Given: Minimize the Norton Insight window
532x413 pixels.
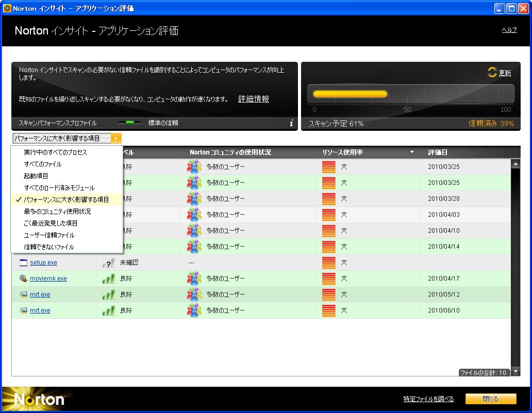Looking at the screenshot, I should [x=500, y=8].
